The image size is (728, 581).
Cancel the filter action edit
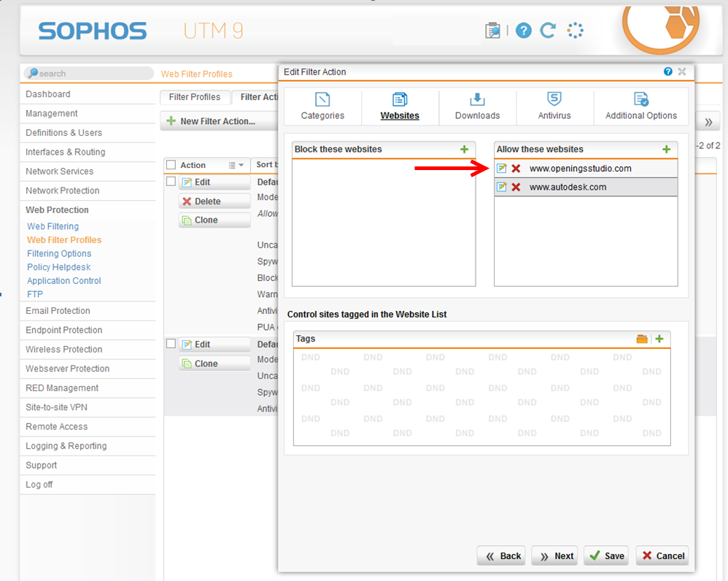click(x=662, y=556)
